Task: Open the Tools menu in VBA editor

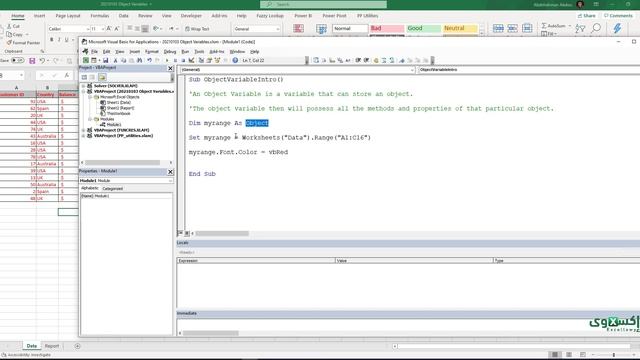Action: coord(199,52)
